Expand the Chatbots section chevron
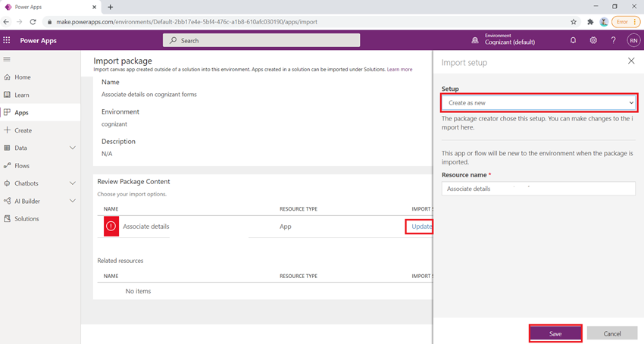 pyautogui.click(x=72, y=183)
